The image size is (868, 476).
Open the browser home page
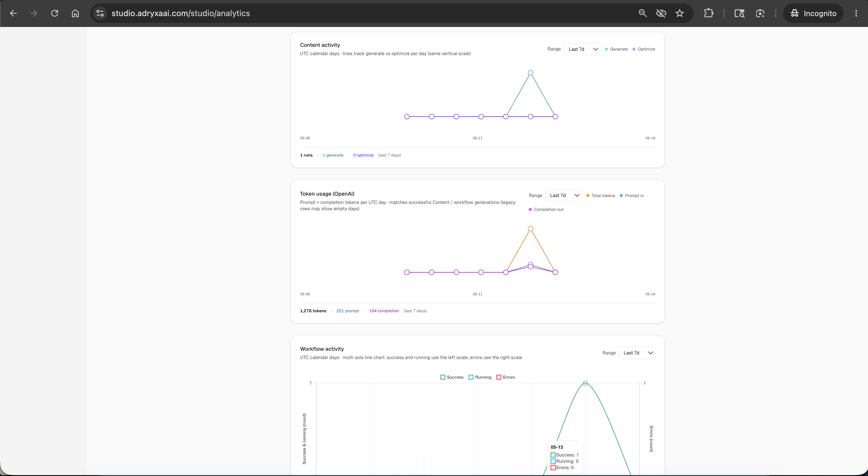click(75, 14)
